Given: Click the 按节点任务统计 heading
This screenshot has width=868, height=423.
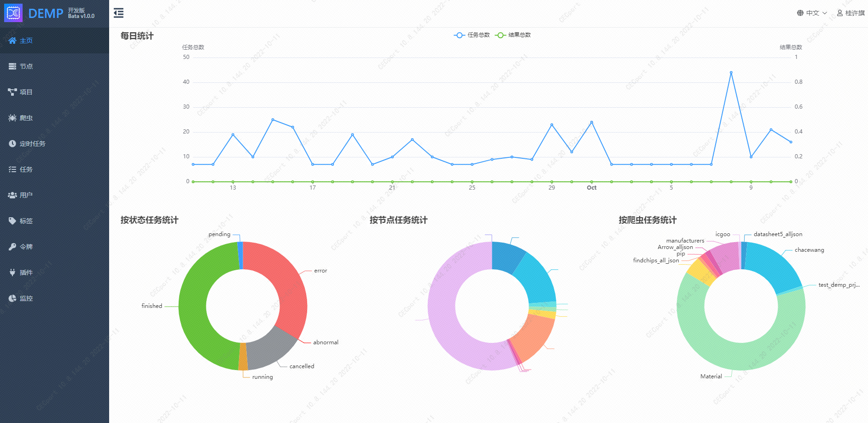Looking at the screenshot, I should [399, 220].
